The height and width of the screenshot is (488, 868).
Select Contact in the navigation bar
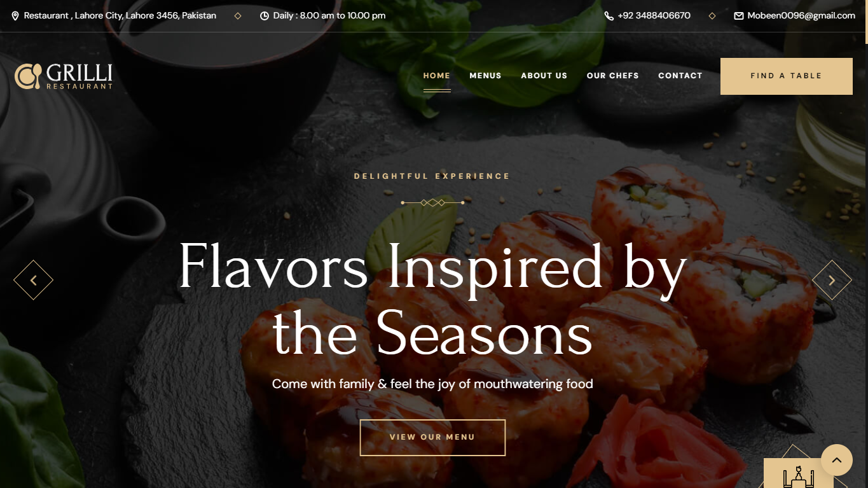pyautogui.click(x=680, y=76)
